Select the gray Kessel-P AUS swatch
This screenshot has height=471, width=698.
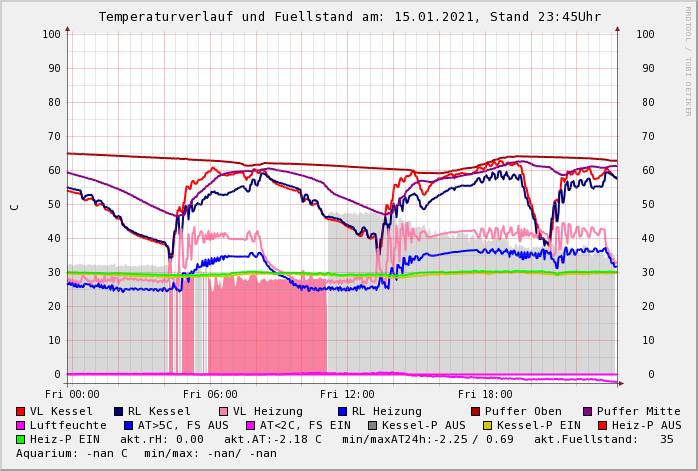click(x=372, y=425)
